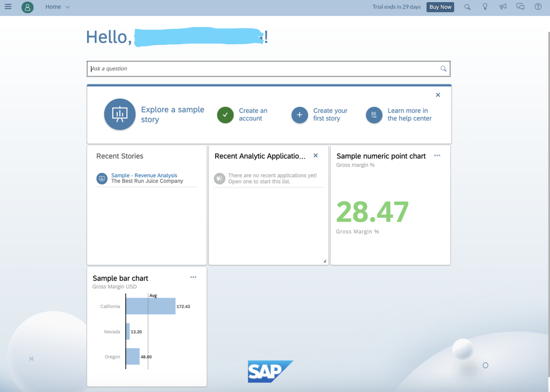Click the Gross Margin USD subtitle
This screenshot has height=392, width=550.
click(115, 287)
